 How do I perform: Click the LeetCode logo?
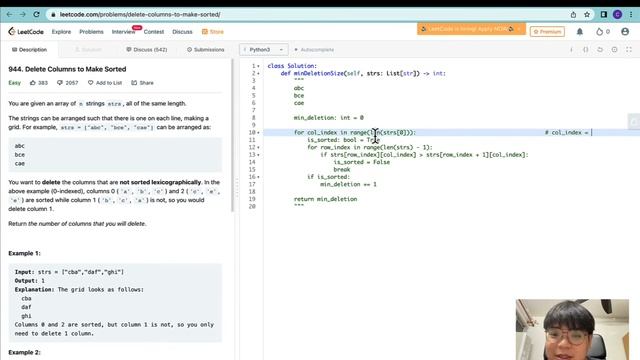point(26,31)
